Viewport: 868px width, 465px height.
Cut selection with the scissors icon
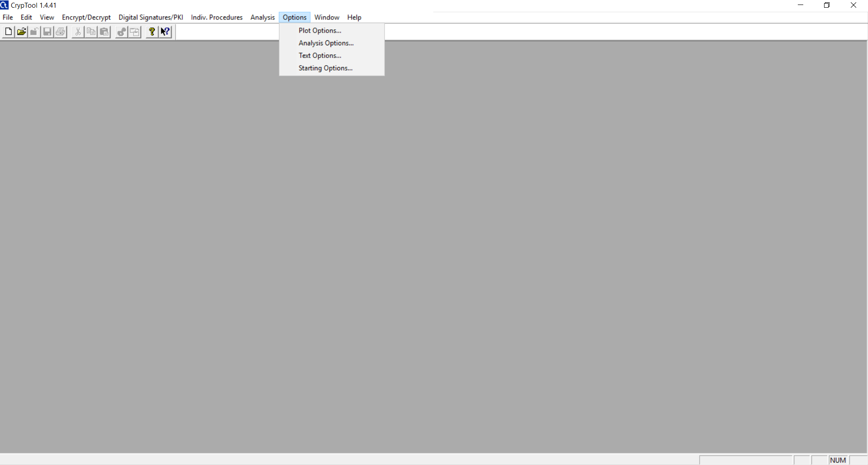(x=78, y=32)
